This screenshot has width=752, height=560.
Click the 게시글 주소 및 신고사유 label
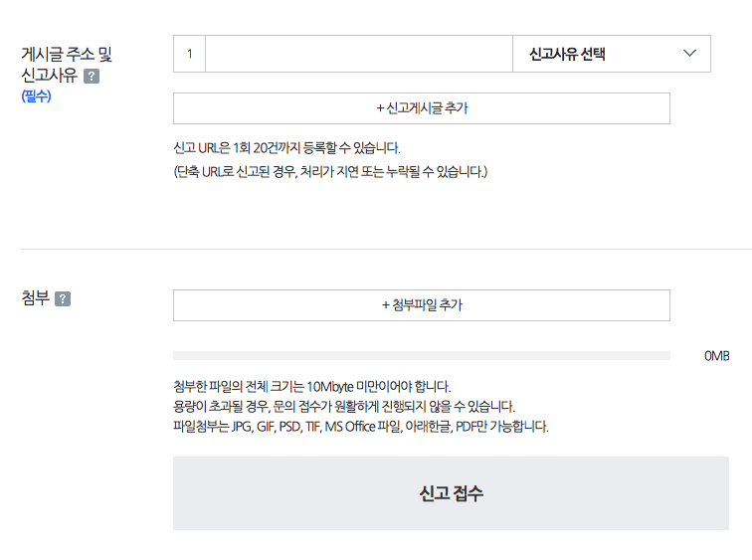(x=67, y=65)
